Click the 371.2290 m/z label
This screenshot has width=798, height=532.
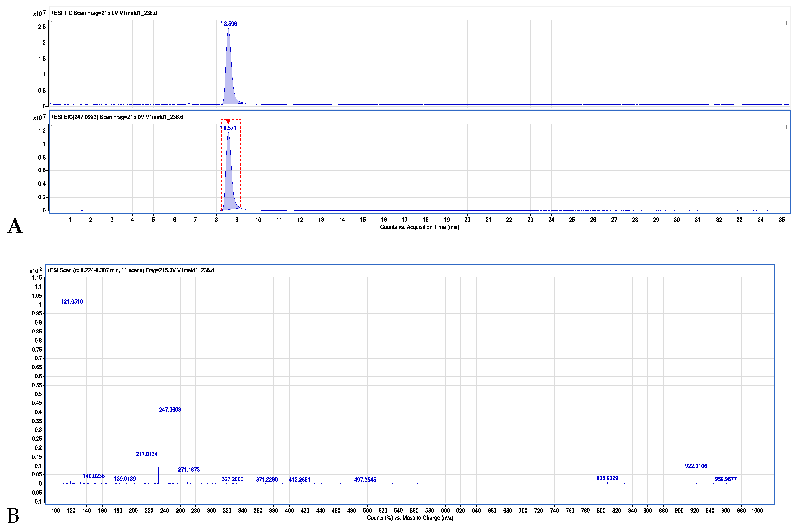[266, 479]
